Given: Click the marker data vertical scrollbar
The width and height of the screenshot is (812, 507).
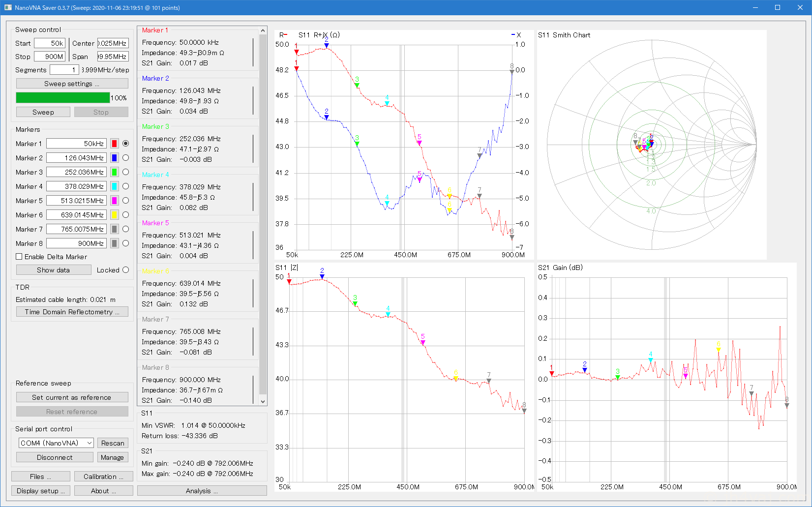Looking at the screenshot, I should 263,214.
